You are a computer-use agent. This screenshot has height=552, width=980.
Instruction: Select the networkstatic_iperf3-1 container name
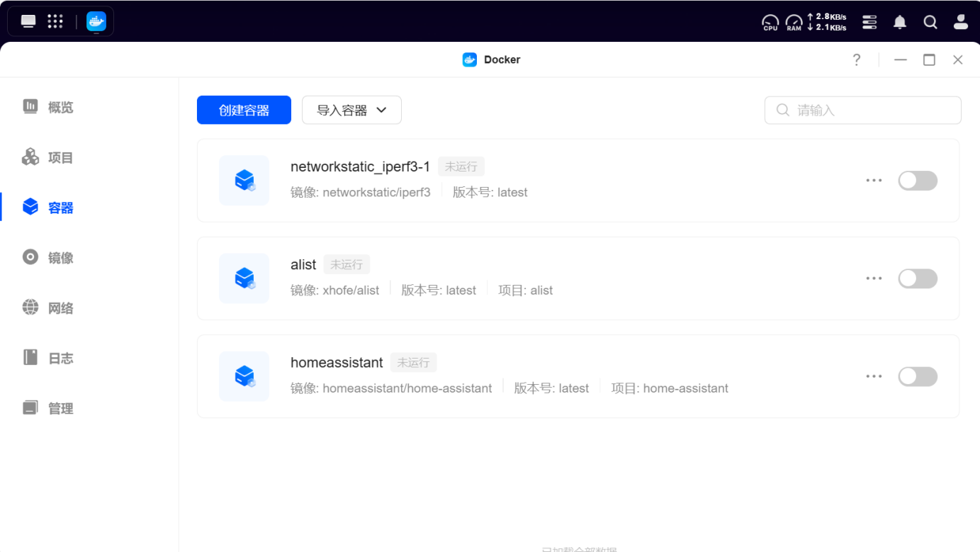click(x=360, y=167)
